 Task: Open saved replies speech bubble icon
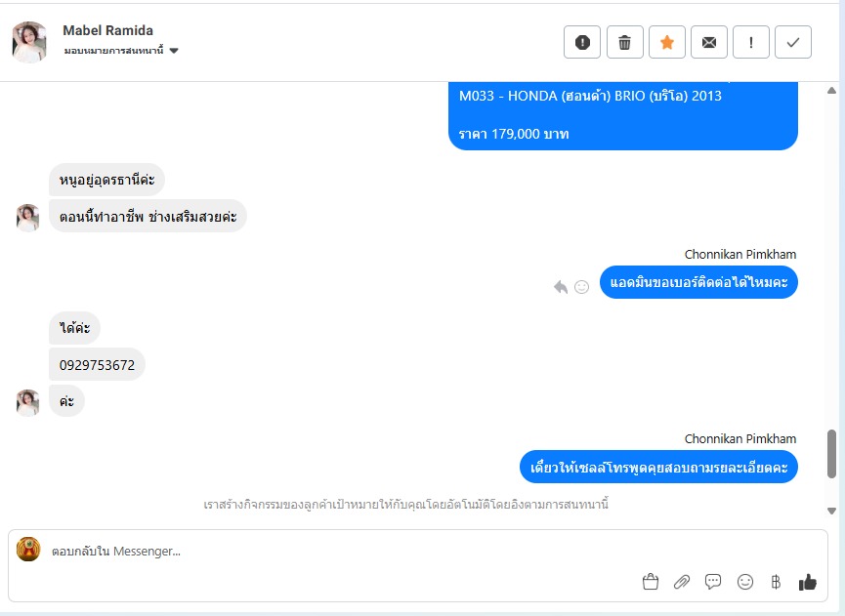[713, 582]
